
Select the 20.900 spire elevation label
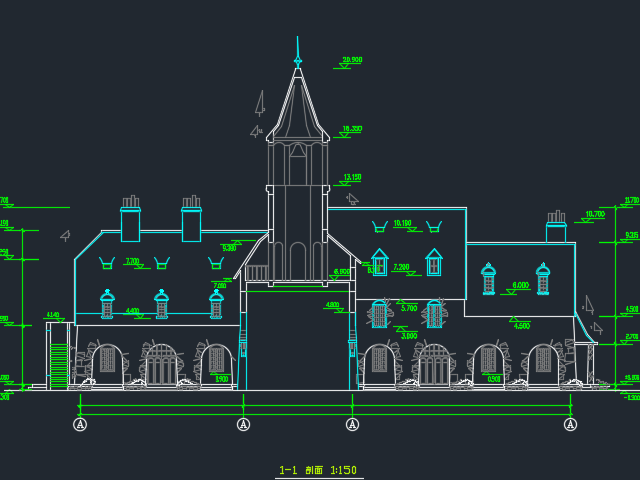(352, 60)
